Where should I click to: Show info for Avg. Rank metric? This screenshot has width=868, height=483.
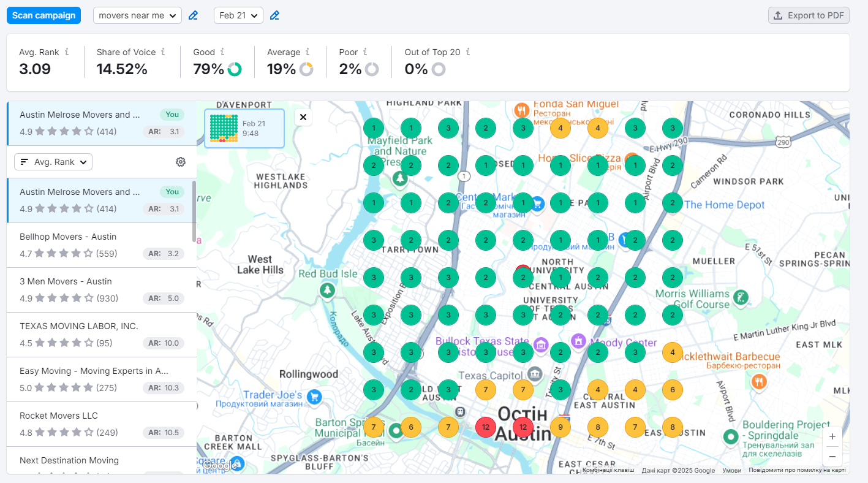coord(67,52)
